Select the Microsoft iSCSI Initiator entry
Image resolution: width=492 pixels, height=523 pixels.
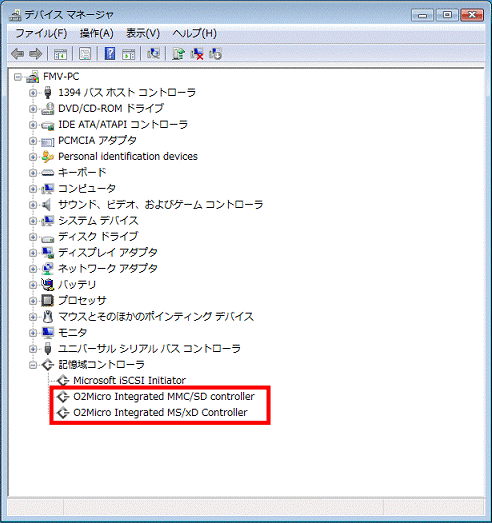pos(129,381)
